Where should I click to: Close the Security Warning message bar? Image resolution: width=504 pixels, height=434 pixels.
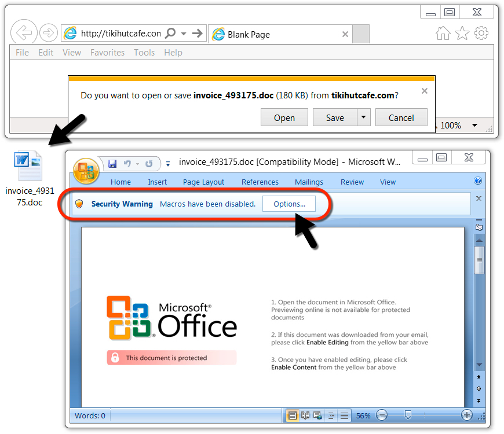479,198
